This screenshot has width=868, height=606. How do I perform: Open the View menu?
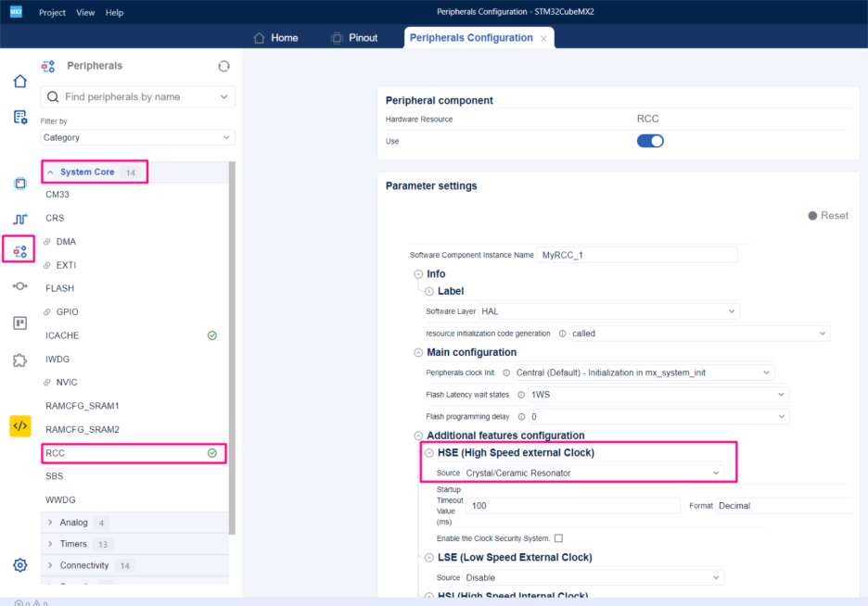click(x=85, y=12)
